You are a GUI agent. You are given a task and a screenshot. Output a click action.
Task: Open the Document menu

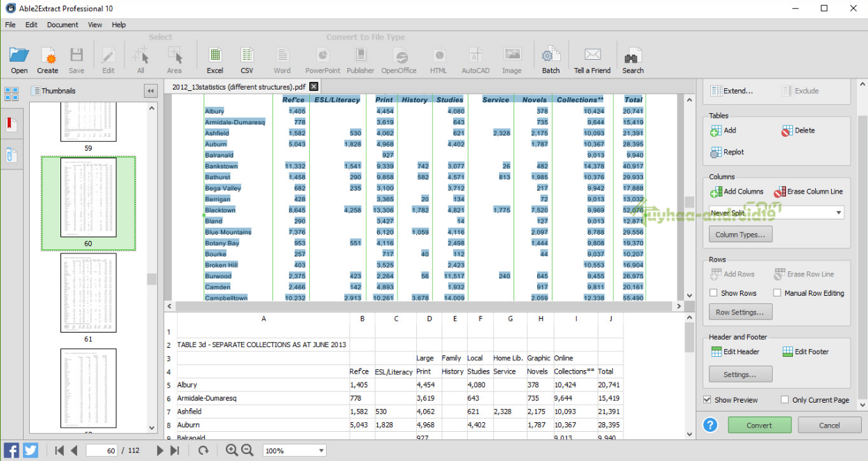[63, 24]
